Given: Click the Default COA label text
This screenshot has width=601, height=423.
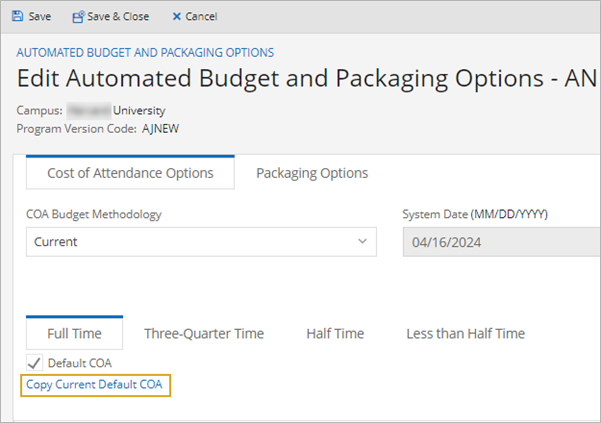Looking at the screenshot, I should click(x=80, y=363).
